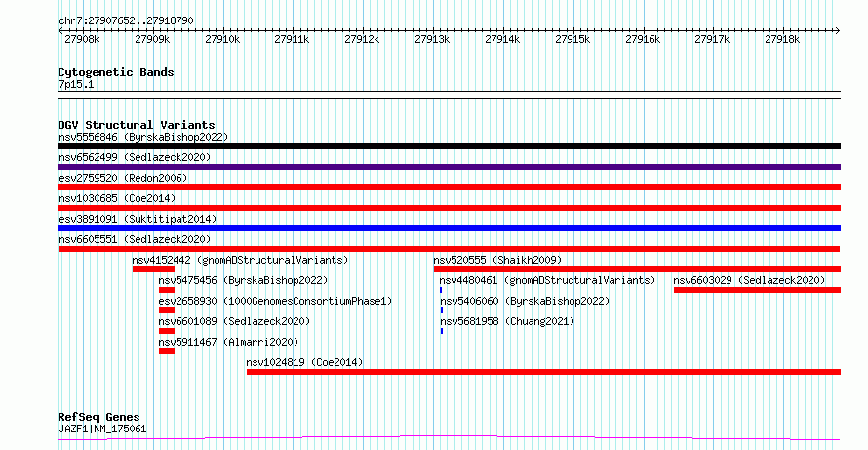Select the small red esv2658930 bar
This screenshot has width=868, height=450.
[167, 310]
